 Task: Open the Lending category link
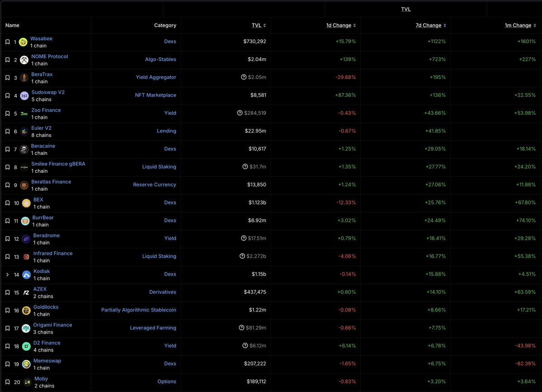click(166, 131)
